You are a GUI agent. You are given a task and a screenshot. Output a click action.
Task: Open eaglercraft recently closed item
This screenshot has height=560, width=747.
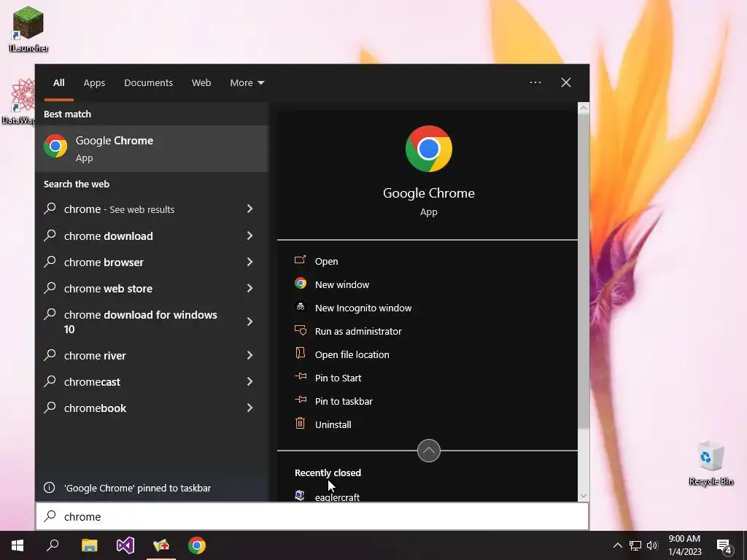tap(337, 497)
